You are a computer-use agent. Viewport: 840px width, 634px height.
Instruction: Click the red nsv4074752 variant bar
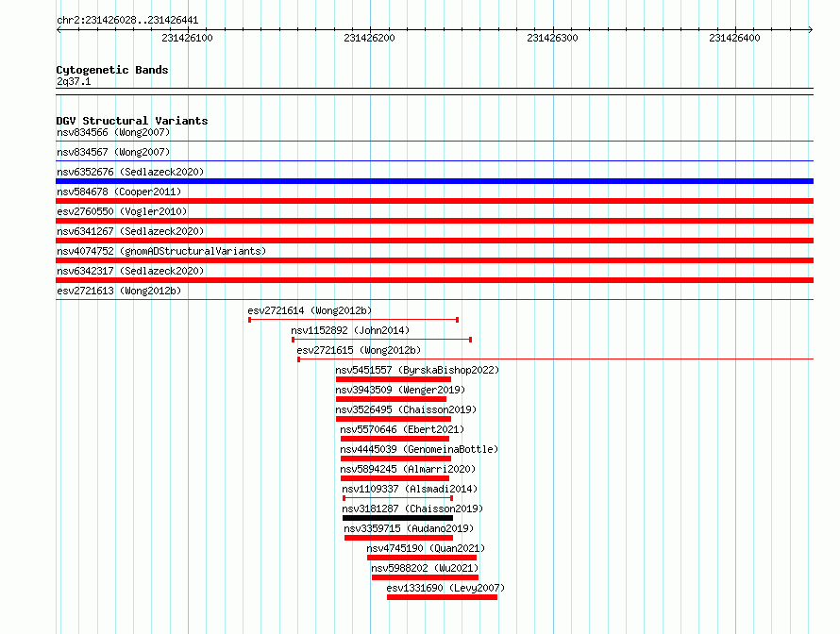pyautogui.click(x=434, y=260)
